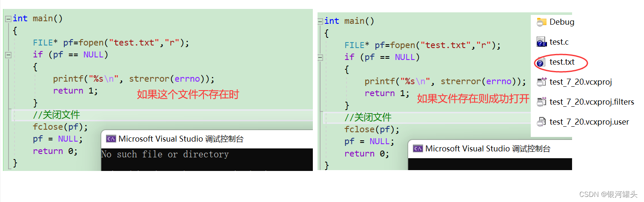
Task: Click the test_7_20.vcxproj.user file icon
Action: [541, 122]
